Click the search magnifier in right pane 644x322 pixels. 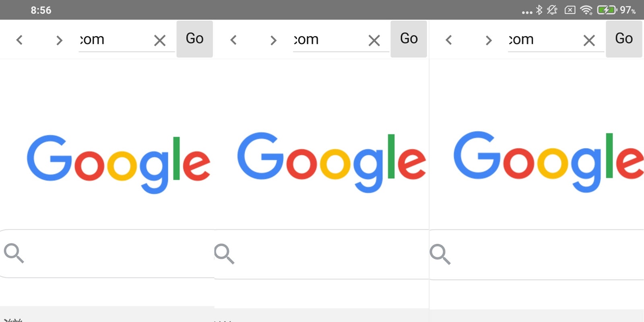tap(440, 254)
